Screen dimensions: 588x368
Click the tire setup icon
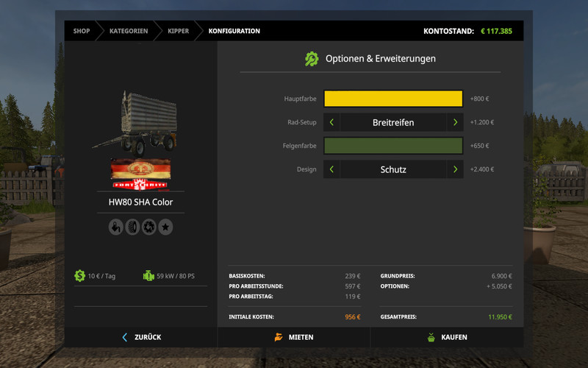[132, 227]
